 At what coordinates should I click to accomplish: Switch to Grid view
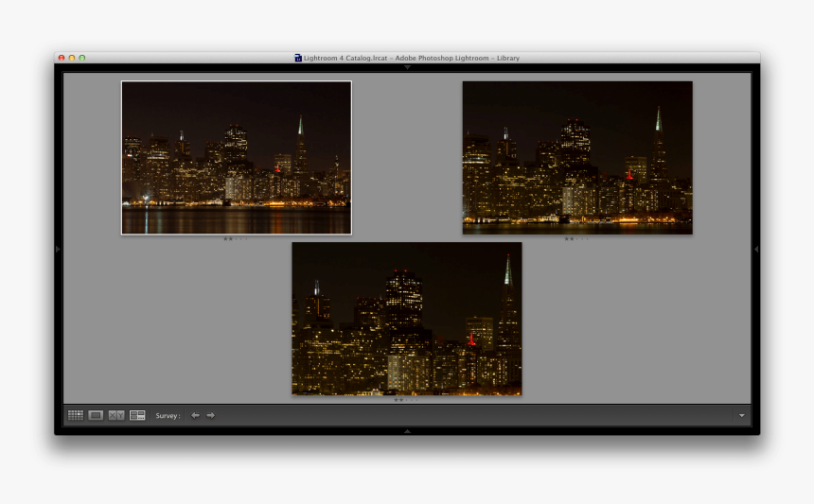(75, 415)
